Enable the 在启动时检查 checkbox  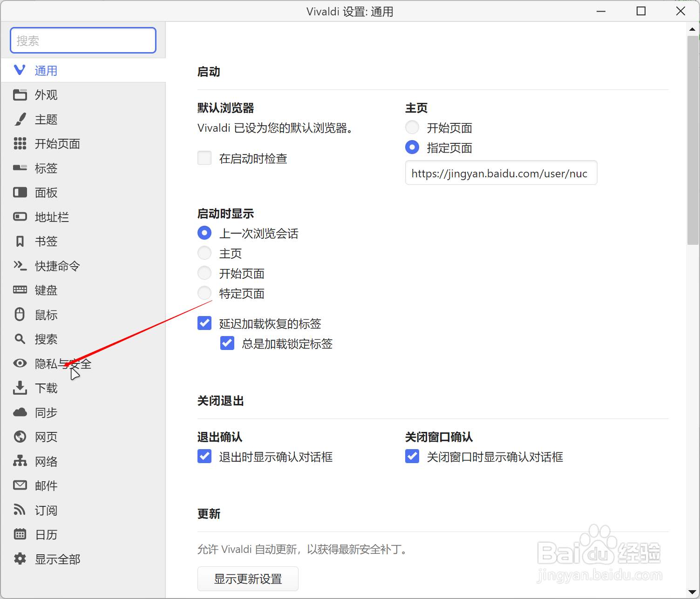pos(204,158)
